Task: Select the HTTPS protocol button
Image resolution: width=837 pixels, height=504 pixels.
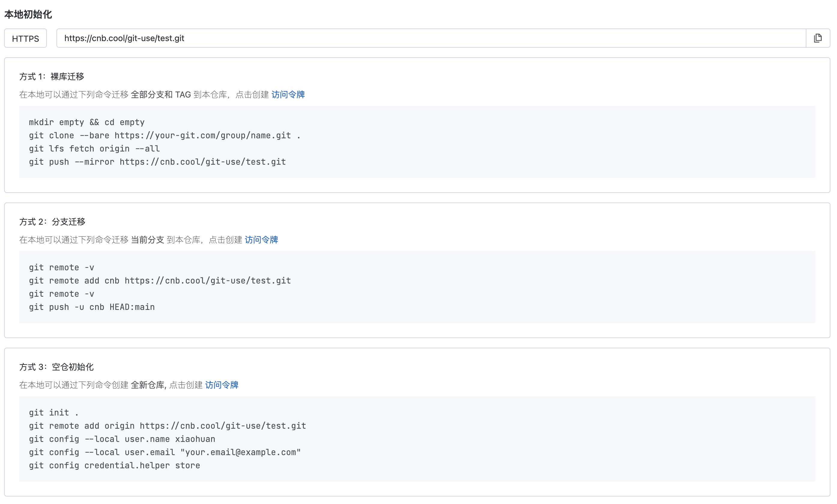Action: [26, 38]
